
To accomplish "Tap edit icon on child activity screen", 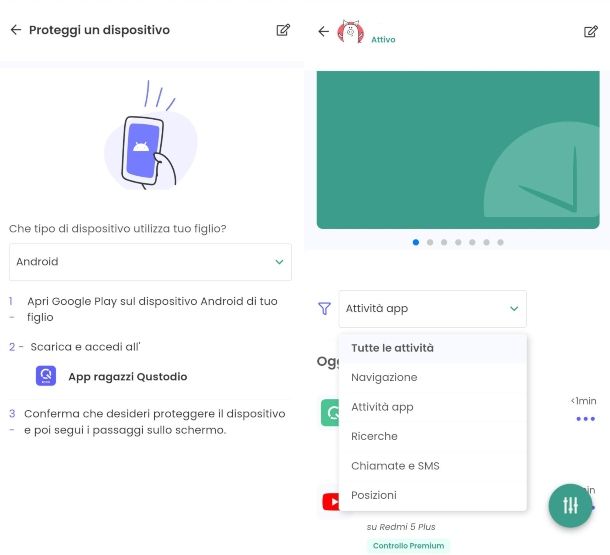I will click(591, 31).
